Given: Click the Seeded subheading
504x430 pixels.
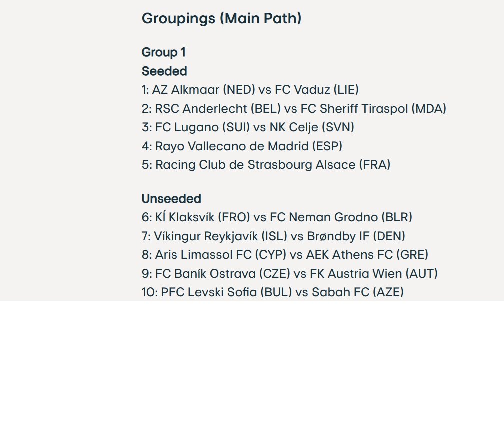Looking at the screenshot, I should point(164,71).
